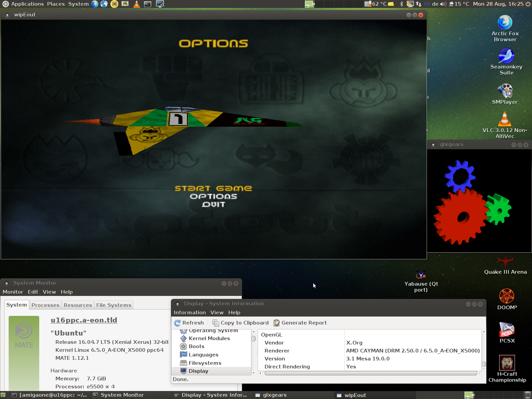The image size is (532, 399).
Task: Click sidebar vertical scrollbar in System Information
Action: [x=253, y=352]
